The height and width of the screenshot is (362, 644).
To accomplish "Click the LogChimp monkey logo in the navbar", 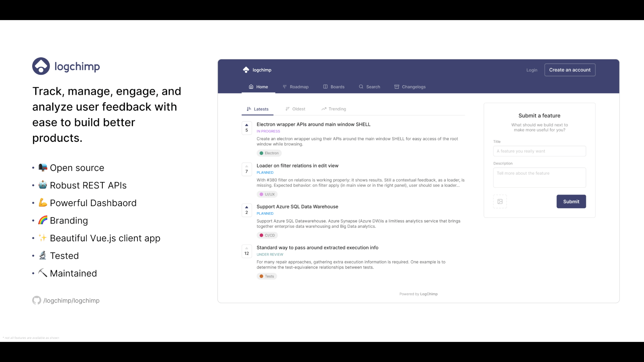I will 246,70.
